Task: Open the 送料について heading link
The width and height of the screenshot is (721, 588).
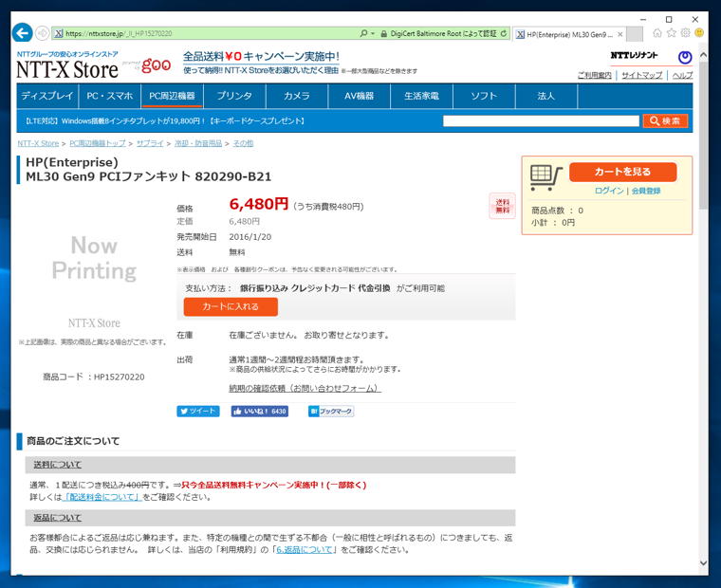Action: click(x=58, y=465)
